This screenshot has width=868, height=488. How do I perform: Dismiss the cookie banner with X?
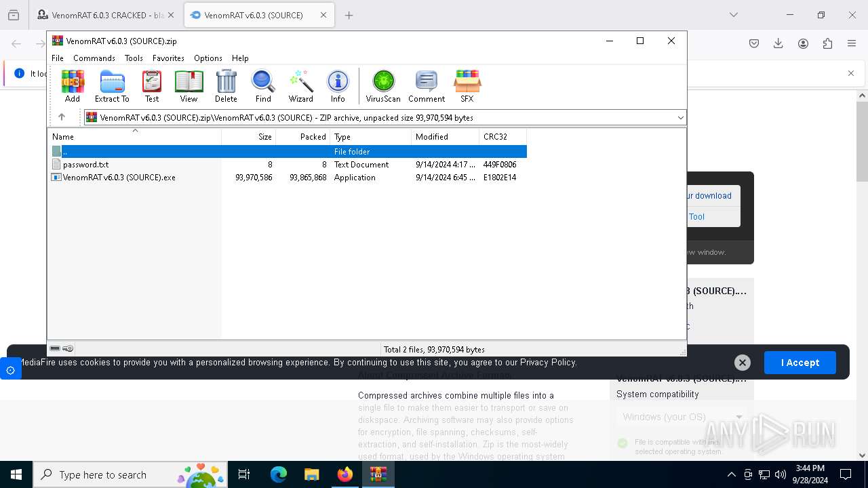[743, 363]
